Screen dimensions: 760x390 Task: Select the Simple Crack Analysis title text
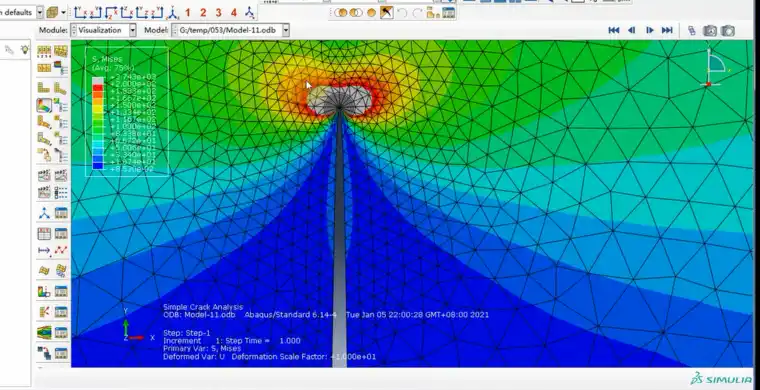[x=203, y=307]
